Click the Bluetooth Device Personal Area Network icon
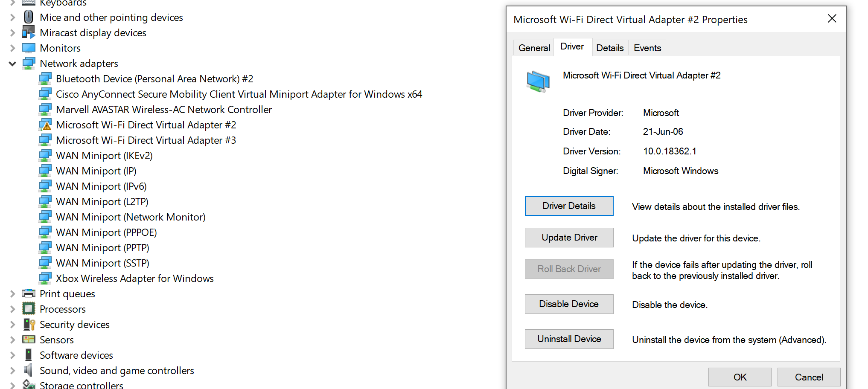This screenshot has width=868, height=389. tap(45, 78)
